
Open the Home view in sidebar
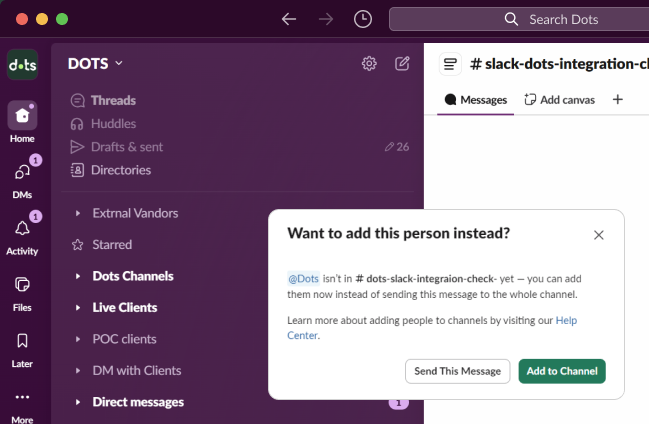(x=22, y=116)
